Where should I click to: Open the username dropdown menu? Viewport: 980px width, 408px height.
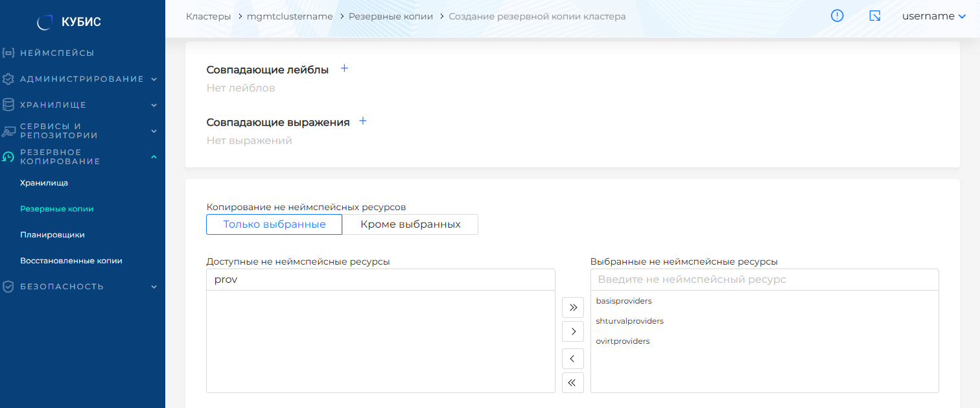pos(933,16)
